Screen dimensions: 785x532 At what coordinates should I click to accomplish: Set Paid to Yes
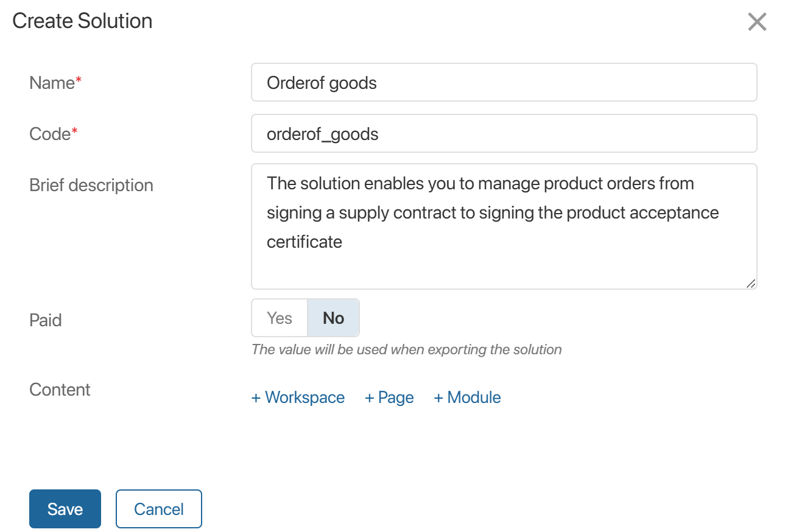pos(280,318)
